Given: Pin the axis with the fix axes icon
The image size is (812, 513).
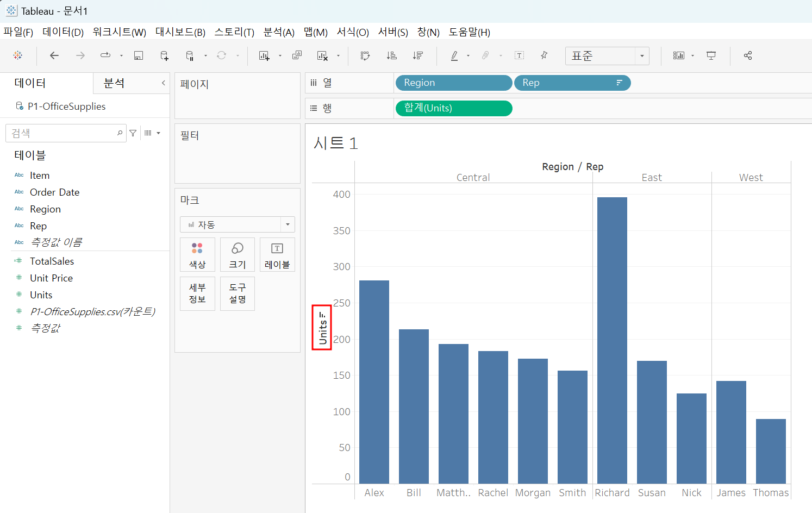Looking at the screenshot, I should 544,55.
